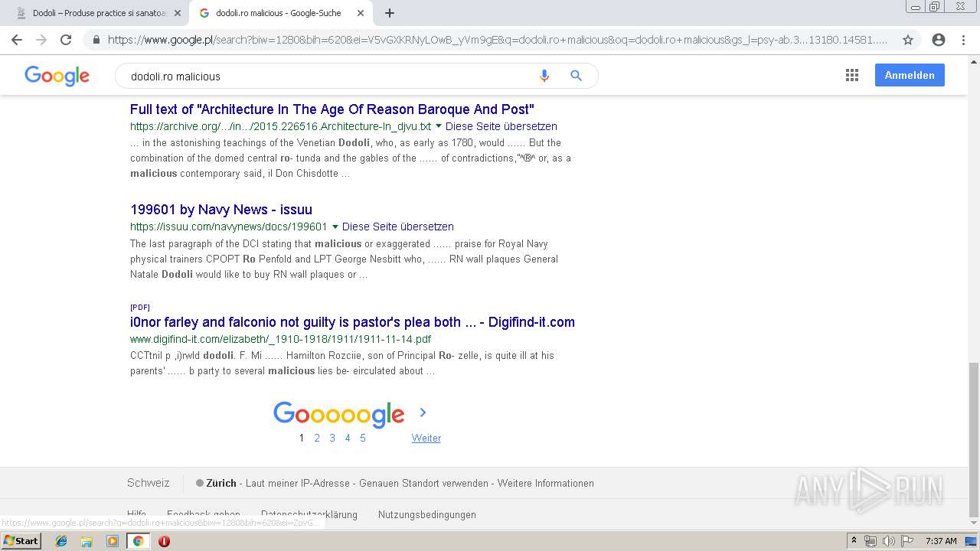The image size is (980, 551).
Task: Click the browser forward arrow
Action: [x=41, y=40]
